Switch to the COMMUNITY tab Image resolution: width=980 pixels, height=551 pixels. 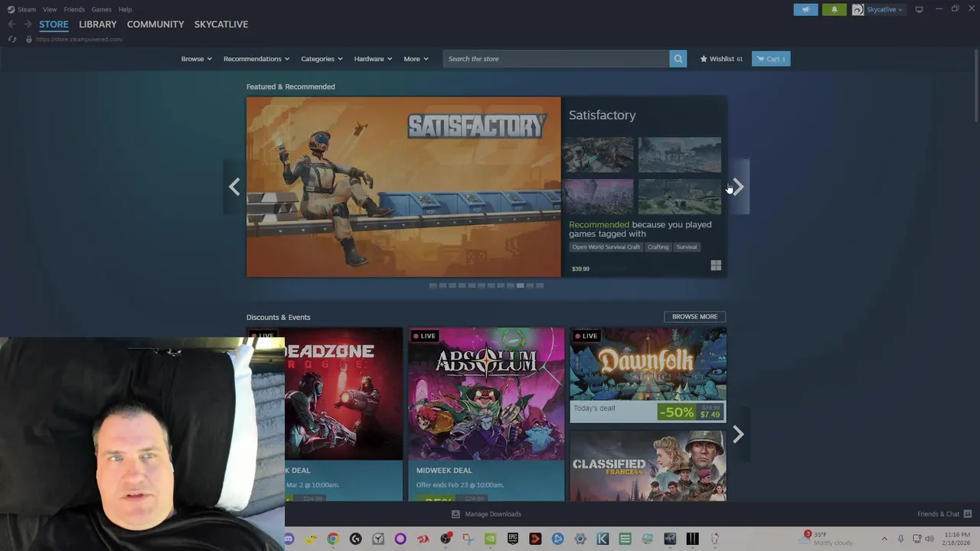[155, 24]
